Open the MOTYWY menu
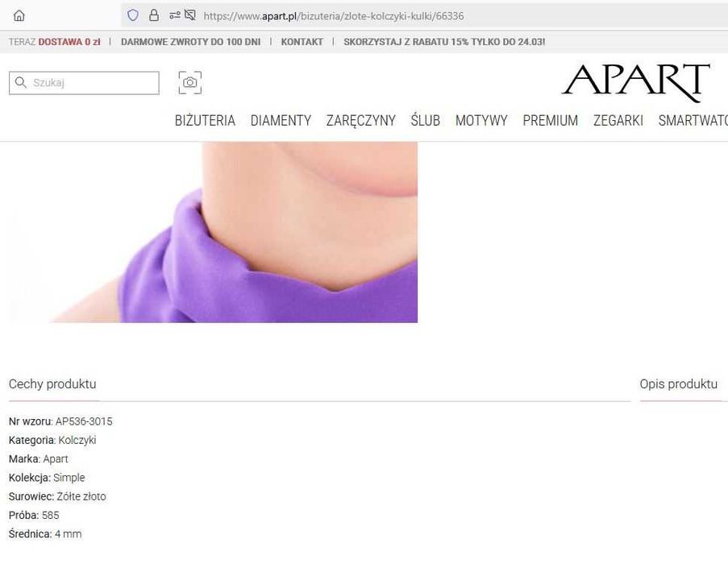728x564 pixels. (481, 121)
